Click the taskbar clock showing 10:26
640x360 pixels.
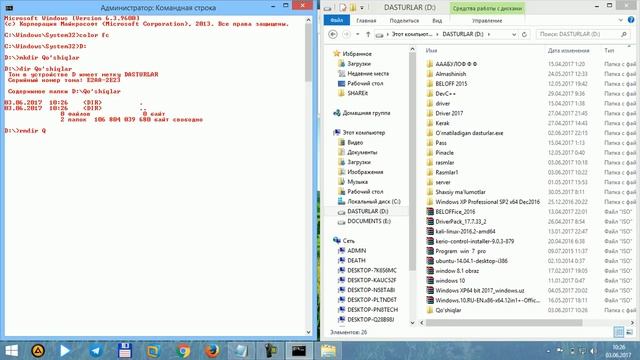tap(619, 351)
